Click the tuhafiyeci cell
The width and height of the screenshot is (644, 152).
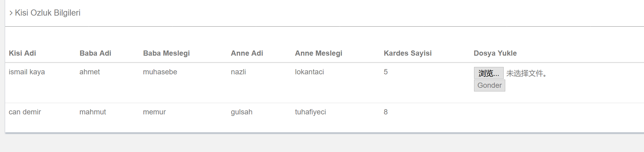coord(311,112)
